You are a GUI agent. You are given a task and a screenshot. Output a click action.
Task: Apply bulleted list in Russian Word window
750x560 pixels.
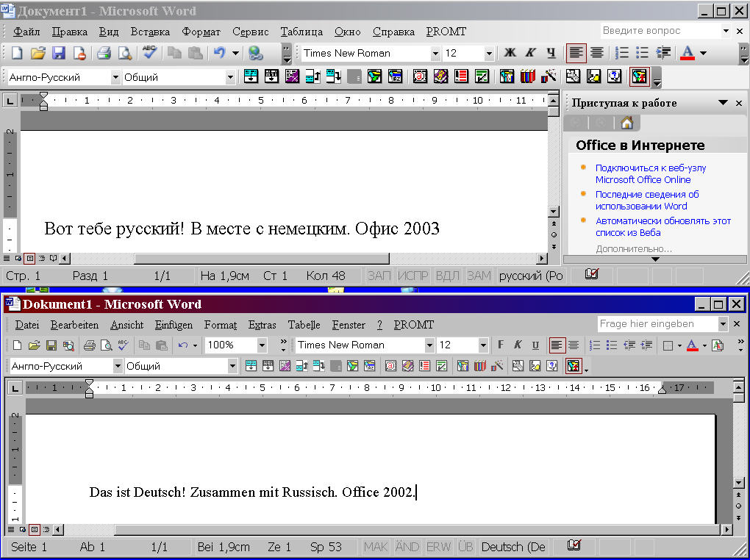click(x=642, y=53)
